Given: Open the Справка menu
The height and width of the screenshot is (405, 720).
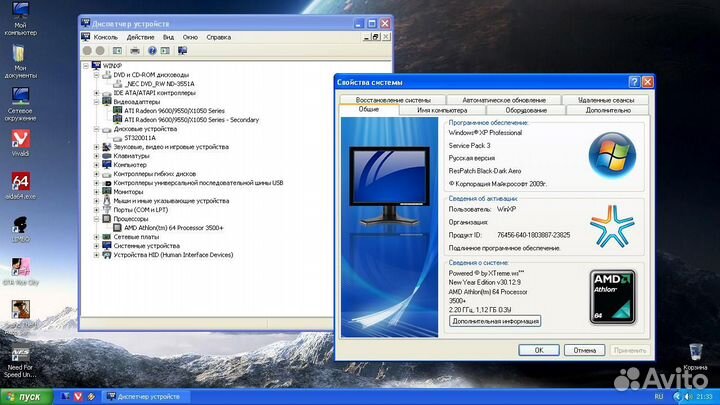Looking at the screenshot, I should pyautogui.click(x=219, y=37).
